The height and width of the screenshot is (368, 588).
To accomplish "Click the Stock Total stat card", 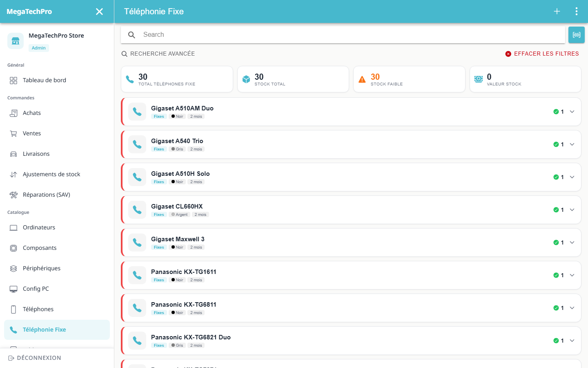I will pos(293,79).
